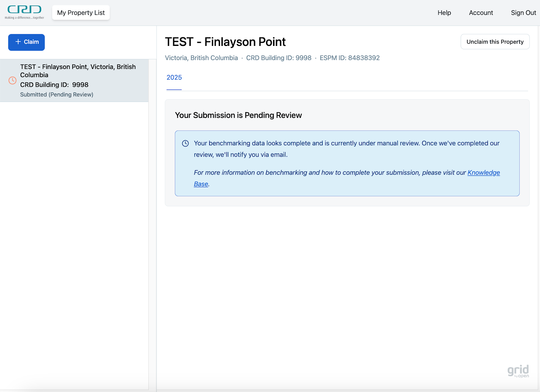Viewport: 540px width, 392px height.
Task: Click the Your Submission is Pending Review heading
Action: tap(238, 115)
